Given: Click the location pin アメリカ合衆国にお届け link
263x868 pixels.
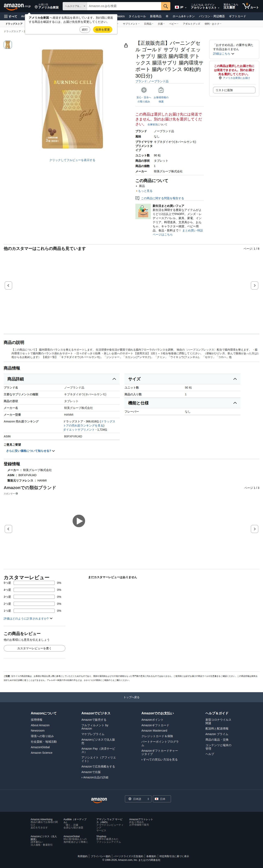Looking at the screenshot, I should point(234,78).
